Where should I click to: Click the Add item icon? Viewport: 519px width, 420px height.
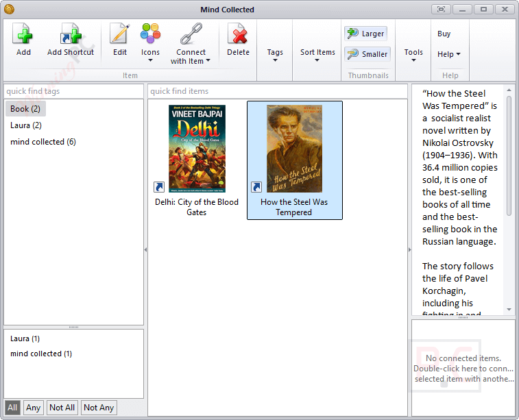click(23, 34)
